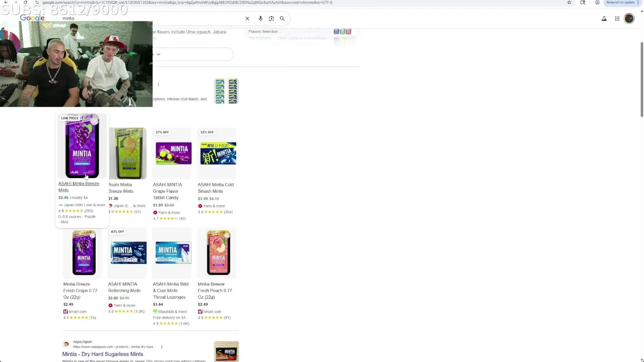This screenshot has height=362, width=644.
Task: Click 'MiauMall & more' seller text
Action: 173,312
